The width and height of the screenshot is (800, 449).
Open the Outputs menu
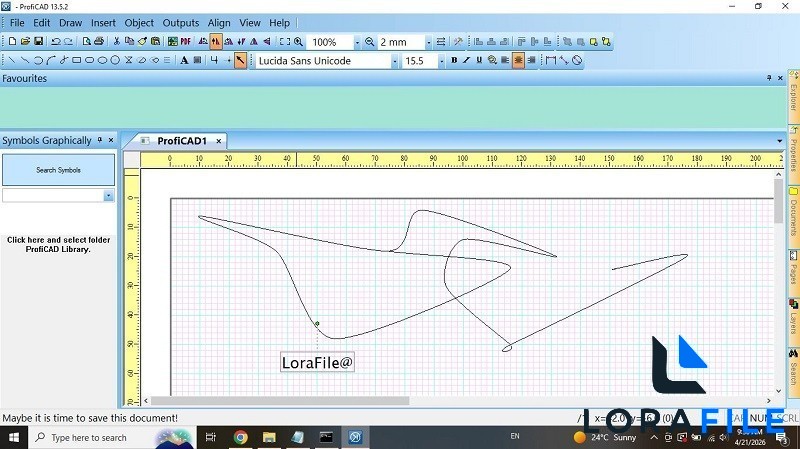[x=181, y=22]
